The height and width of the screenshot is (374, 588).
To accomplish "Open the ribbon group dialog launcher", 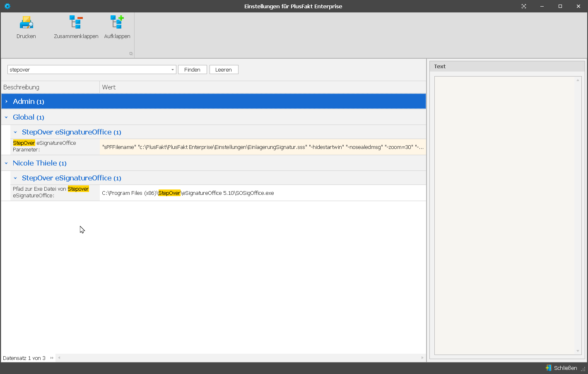I will pyautogui.click(x=131, y=53).
